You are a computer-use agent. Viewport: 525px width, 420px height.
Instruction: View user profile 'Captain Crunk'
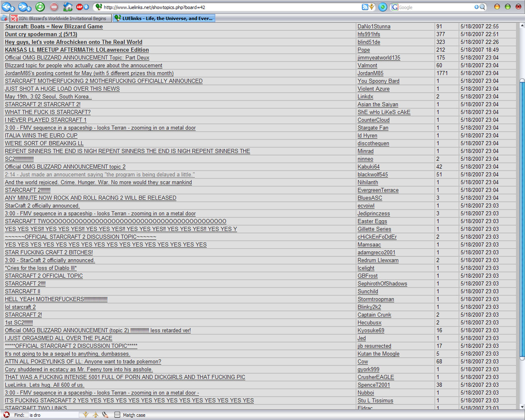click(374, 315)
